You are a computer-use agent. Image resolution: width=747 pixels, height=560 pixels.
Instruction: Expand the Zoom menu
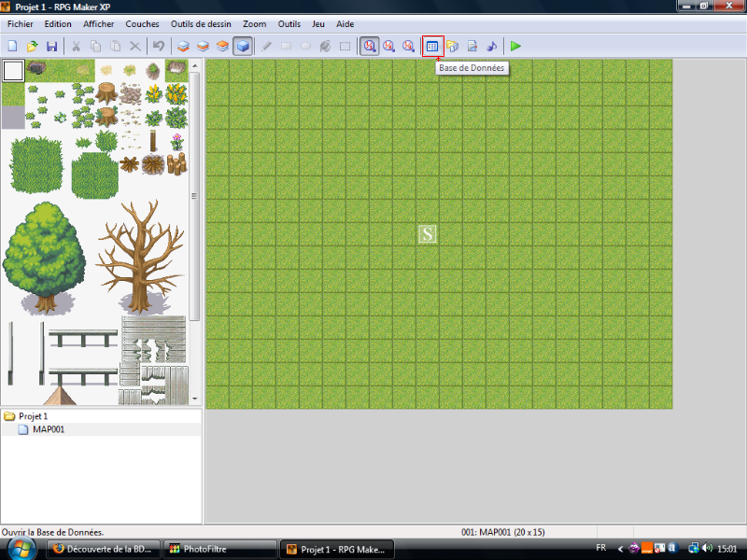(x=254, y=23)
